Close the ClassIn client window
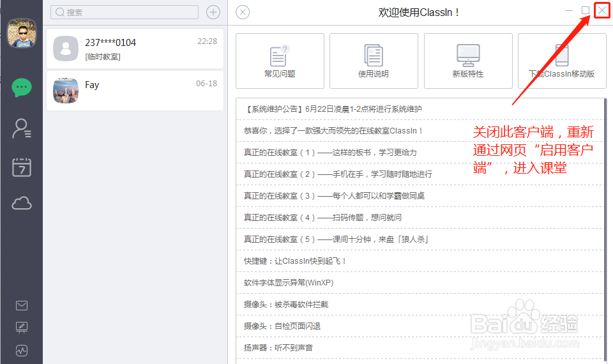The width and height of the screenshot is (613, 364). coord(602,11)
